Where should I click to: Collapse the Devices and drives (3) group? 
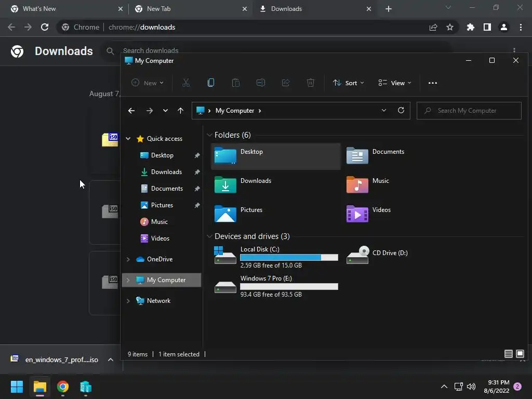pos(209,236)
